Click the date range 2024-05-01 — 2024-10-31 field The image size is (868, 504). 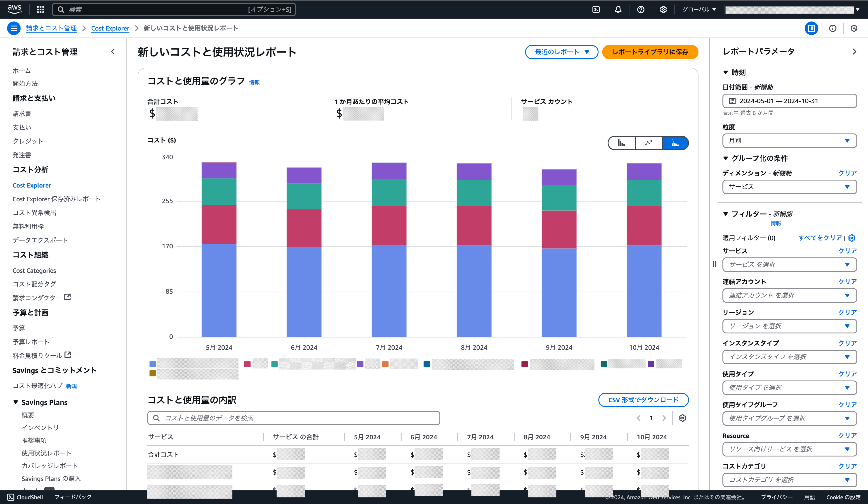pyautogui.click(x=790, y=101)
